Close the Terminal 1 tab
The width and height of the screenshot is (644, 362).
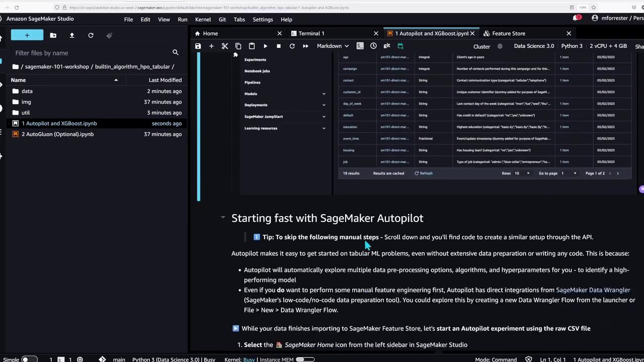(376, 34)
